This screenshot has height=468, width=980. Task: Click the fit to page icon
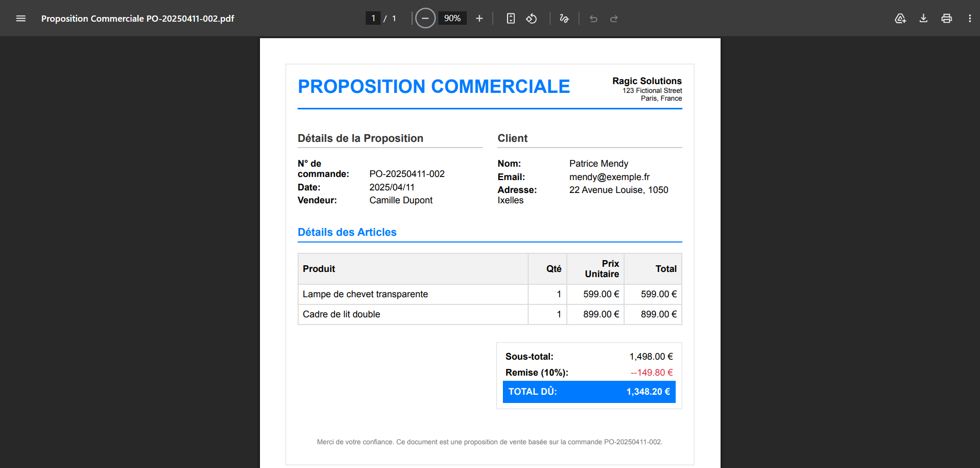point(511,19)
